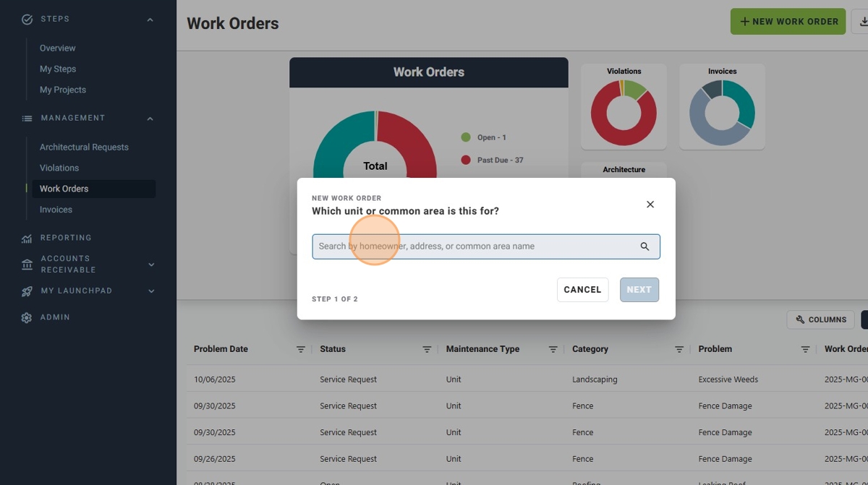Click the Landscaping category cell

[x=594, y=379]
